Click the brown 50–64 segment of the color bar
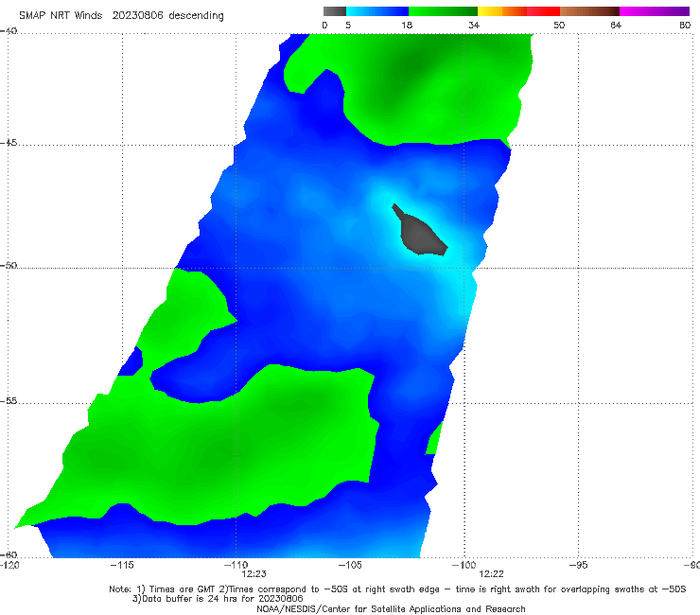This screenshot has height=615, width=700. pos(589,11)
